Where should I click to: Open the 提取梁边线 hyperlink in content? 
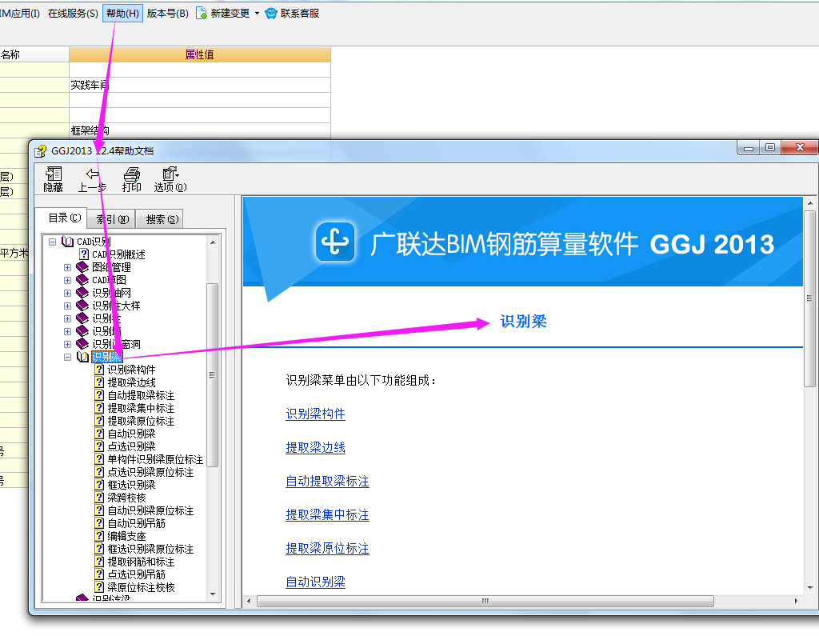315,448
